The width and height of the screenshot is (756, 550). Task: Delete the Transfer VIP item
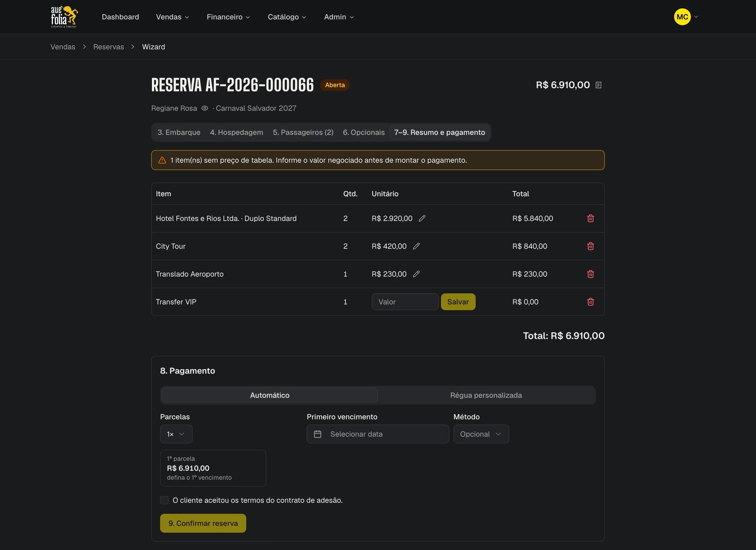590,302
